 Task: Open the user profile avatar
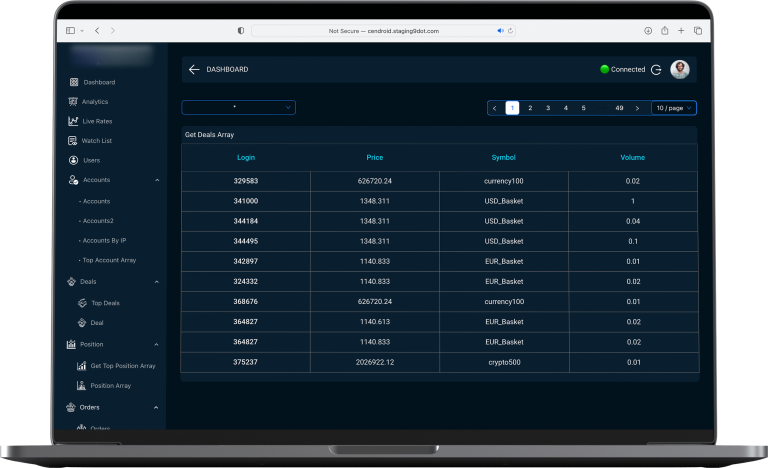(x=680, y=69)
